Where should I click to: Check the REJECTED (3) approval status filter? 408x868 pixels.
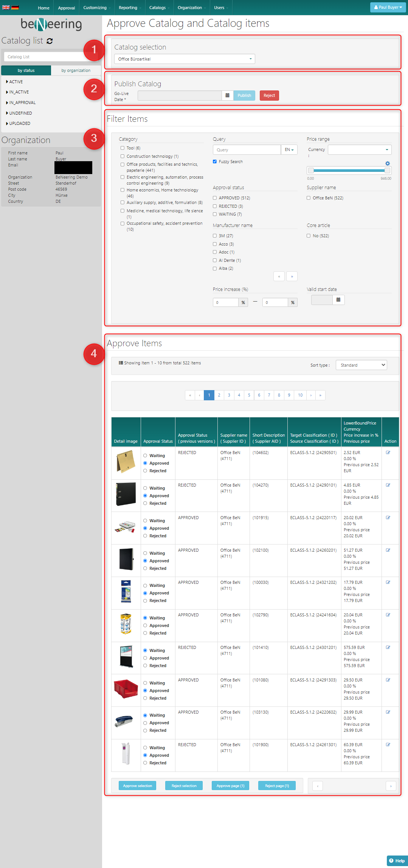click(x=215, y=206)
